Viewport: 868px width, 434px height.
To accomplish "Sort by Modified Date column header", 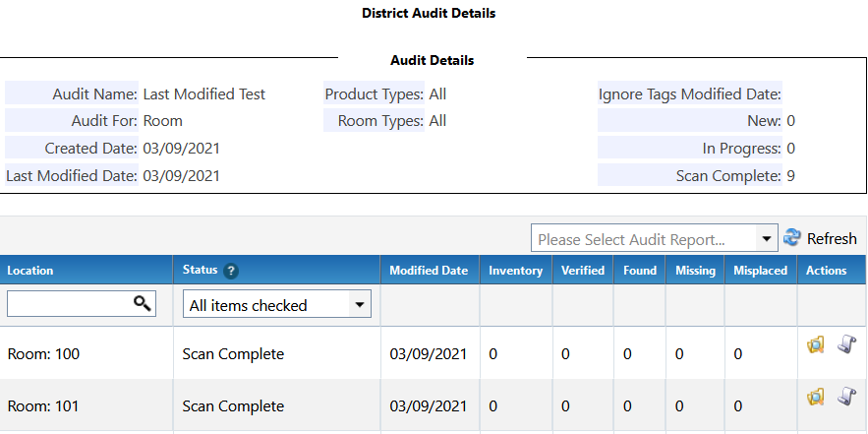I will coord(429,271).
